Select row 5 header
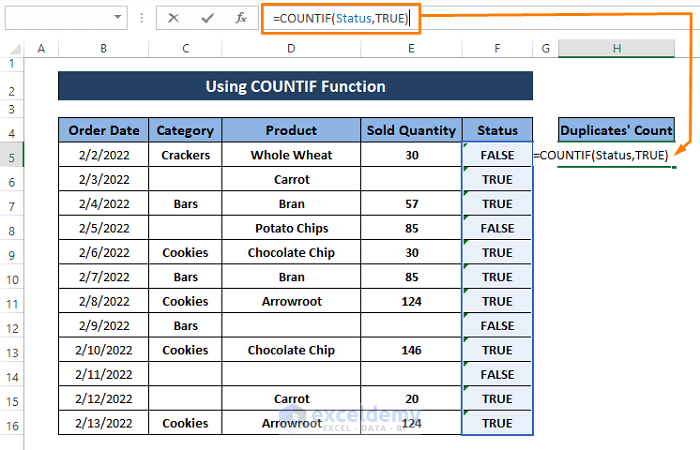Viewport: 700px width, 450px height. [x=11, y=155]
